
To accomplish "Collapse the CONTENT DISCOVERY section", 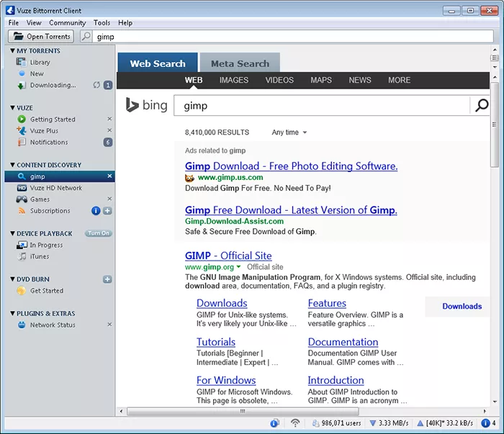I will pos(12,165).
